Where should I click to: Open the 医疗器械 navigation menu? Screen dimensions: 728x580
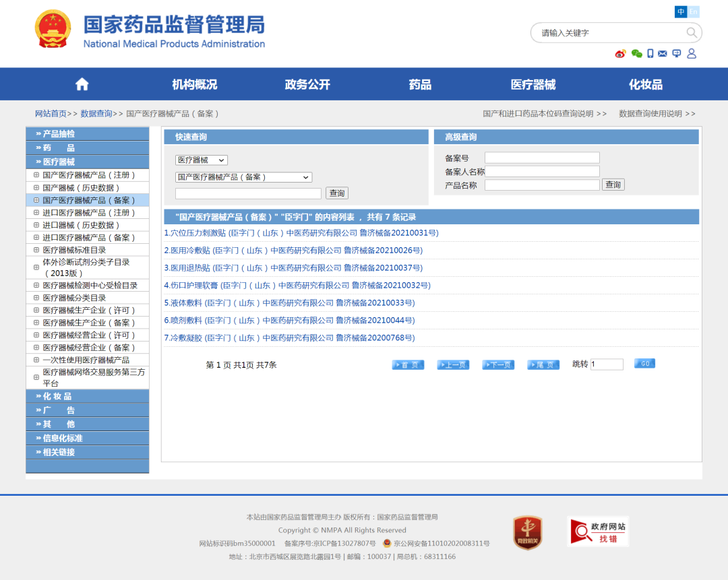pyautogui.click(x=533, y=84)
